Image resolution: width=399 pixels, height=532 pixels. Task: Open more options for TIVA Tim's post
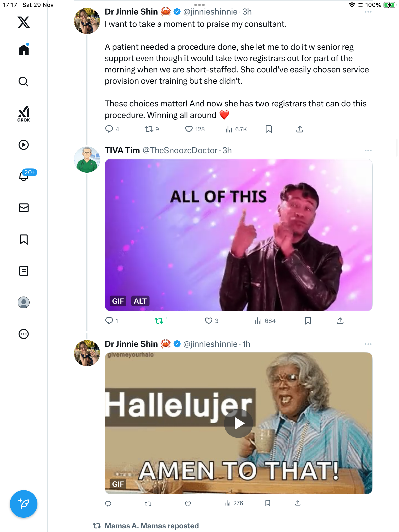(368, 150)
